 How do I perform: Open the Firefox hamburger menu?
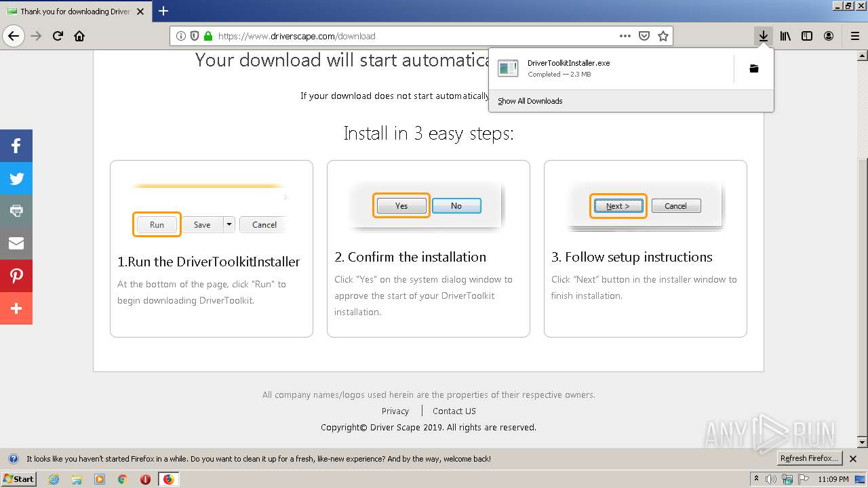tap(854, 36)
